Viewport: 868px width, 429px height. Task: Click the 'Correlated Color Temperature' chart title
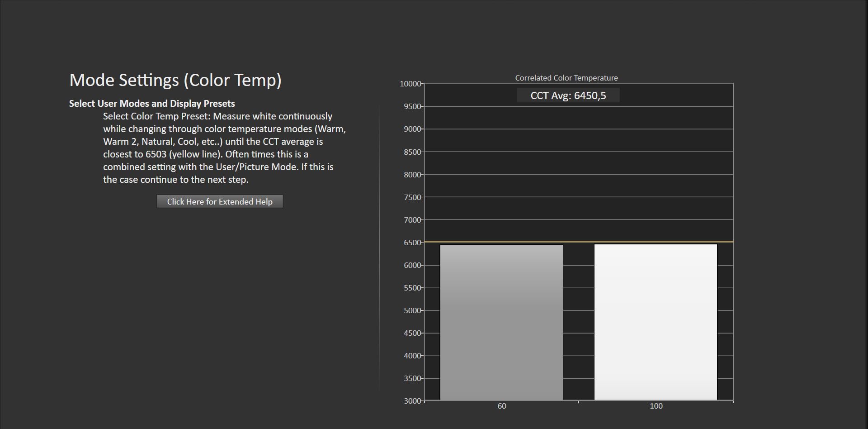coord(566,78)
